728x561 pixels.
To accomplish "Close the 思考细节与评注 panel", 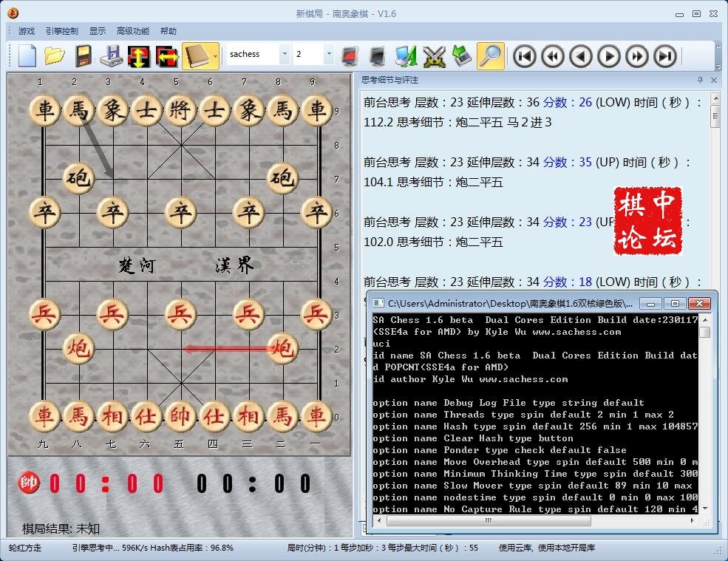I will click(x=714, y=80).
